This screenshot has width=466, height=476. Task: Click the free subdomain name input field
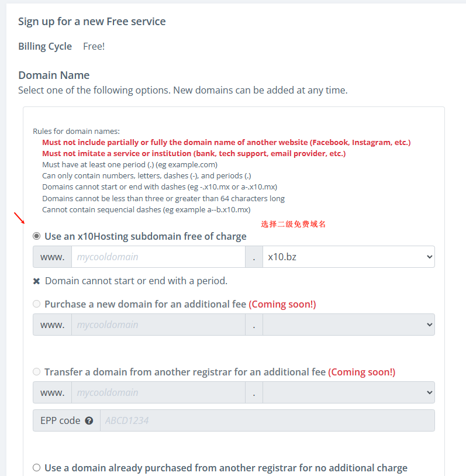click(158, 257)
